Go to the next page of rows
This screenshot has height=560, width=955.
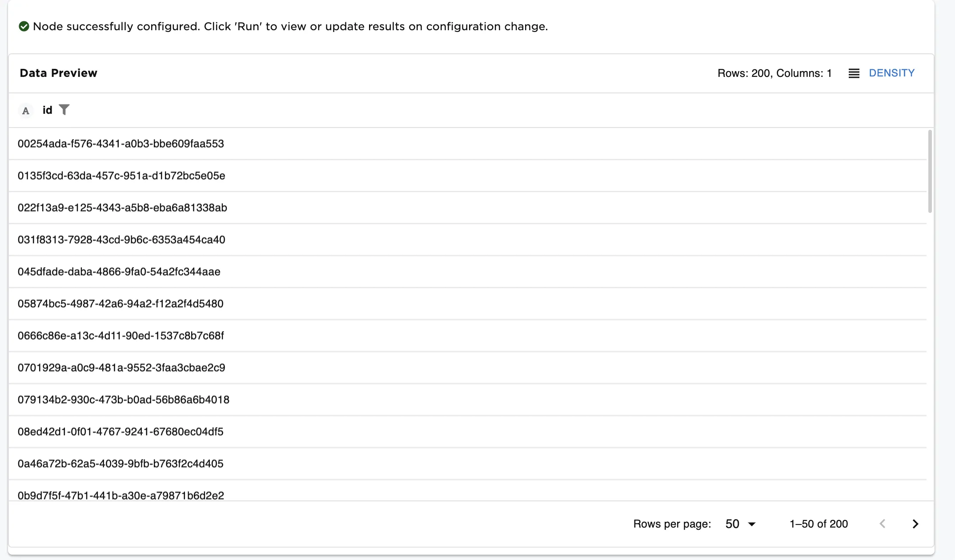(x=915, y=524)
